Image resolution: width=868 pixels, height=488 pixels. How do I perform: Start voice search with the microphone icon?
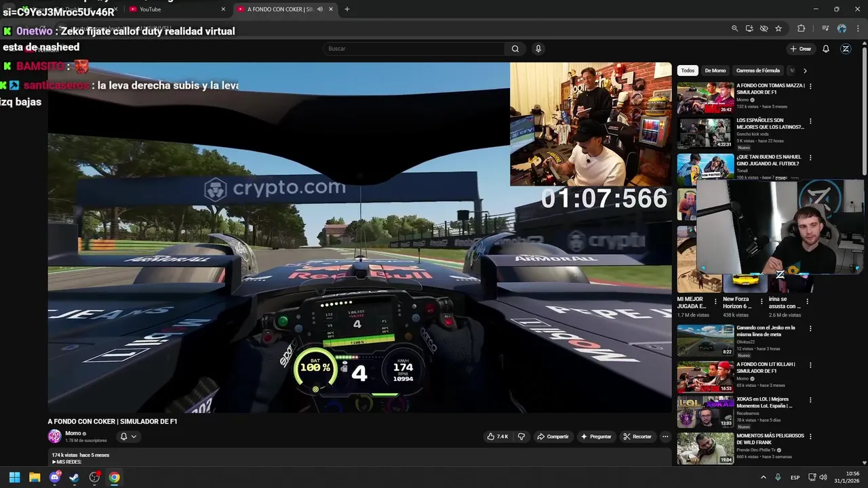click(538, 49)
